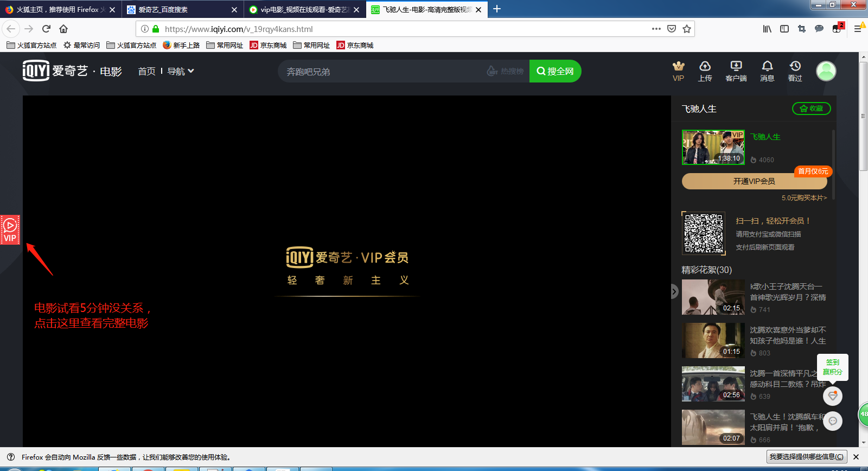Screen dimensions: 868x471
Task: Click the chat bubble toolbar icon
Action: (819, 29)
